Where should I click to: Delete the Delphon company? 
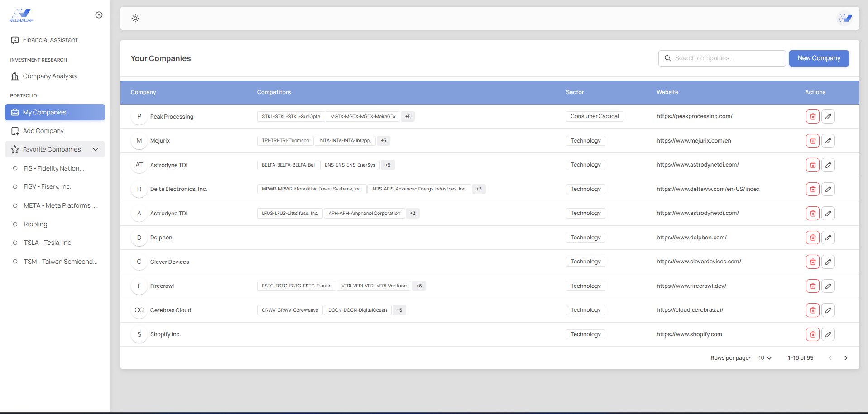pyautogui.click(x=813, y=238)
